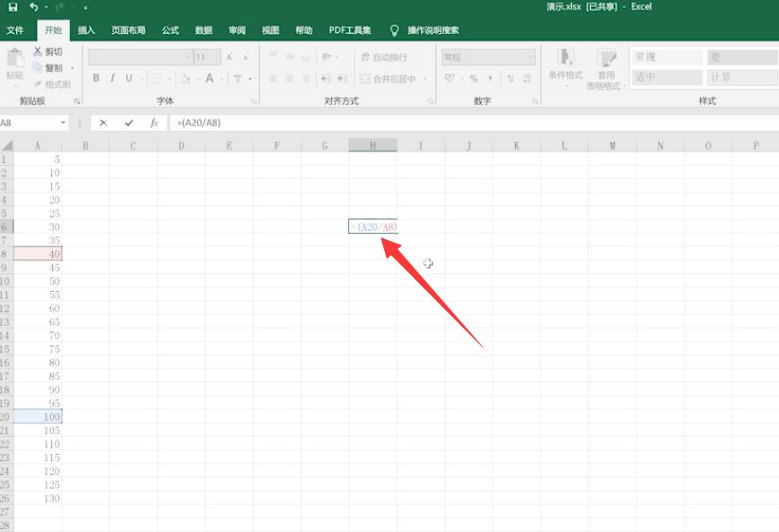This screenshot has height=532, width=779.
Task: Click the fill color bucket button
Action: pos(184,79)
